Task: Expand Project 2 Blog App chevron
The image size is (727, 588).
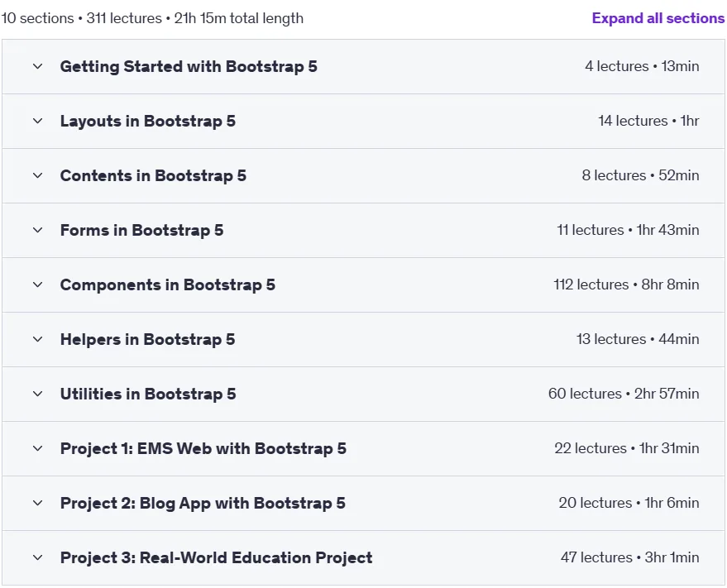Action: [x=38, y=503]
